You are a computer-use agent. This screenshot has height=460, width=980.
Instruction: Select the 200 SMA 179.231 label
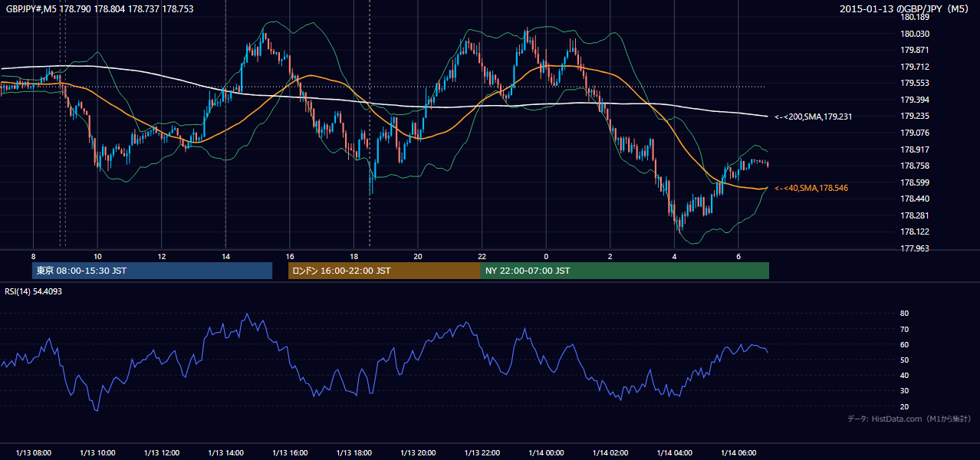(814, 117)
